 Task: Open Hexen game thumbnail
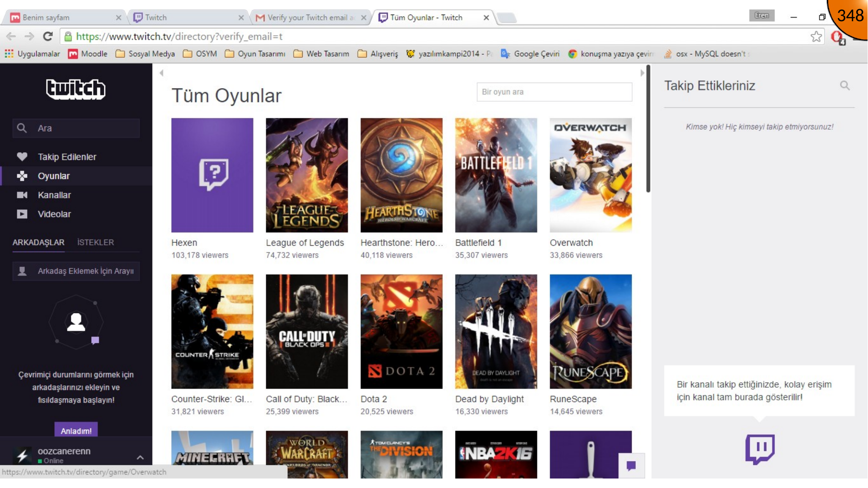point(212,175)
